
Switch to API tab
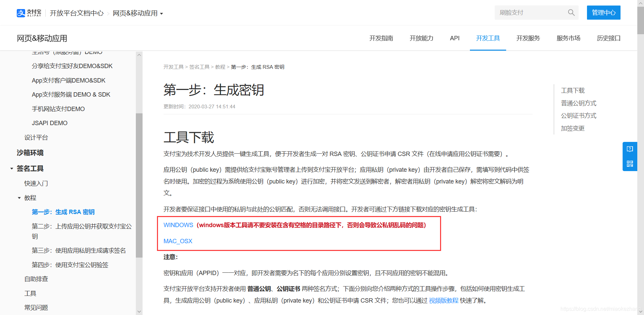point(454,38)
